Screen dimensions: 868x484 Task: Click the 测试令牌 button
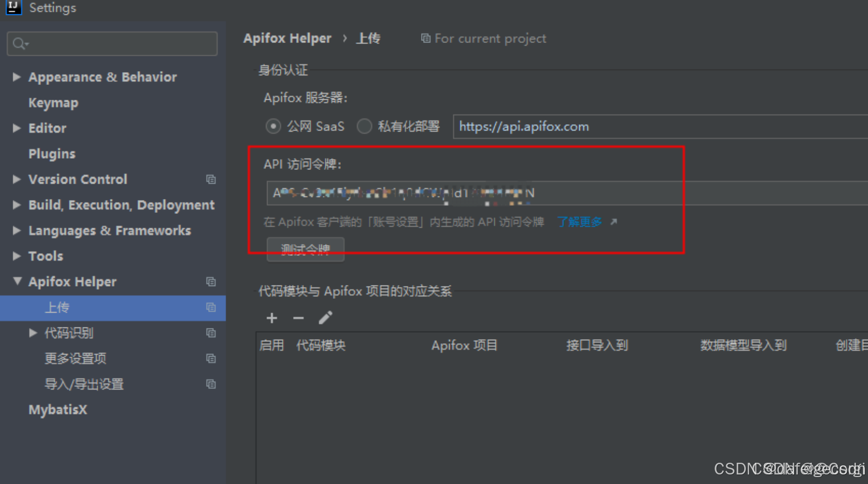[x=305, y=249]
